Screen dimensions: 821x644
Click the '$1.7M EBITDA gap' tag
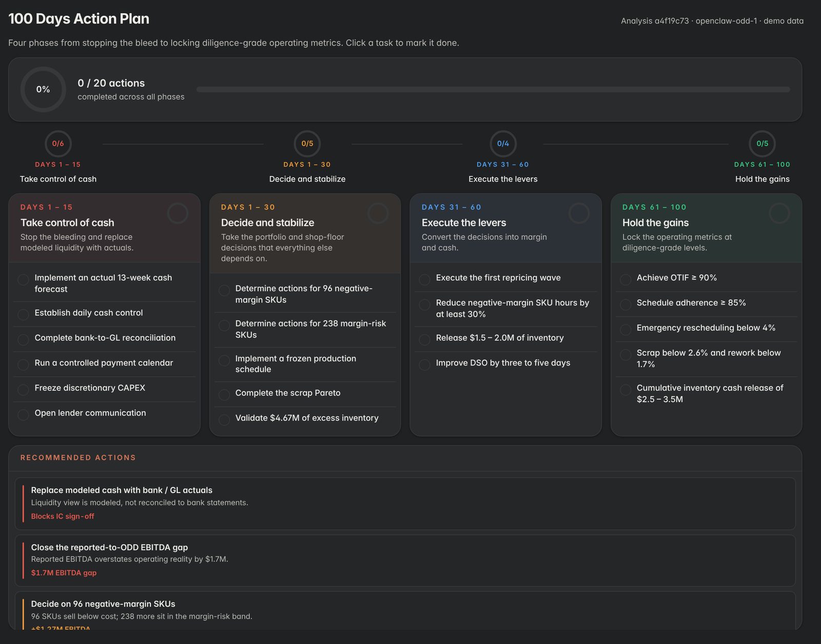pos(64,573)
